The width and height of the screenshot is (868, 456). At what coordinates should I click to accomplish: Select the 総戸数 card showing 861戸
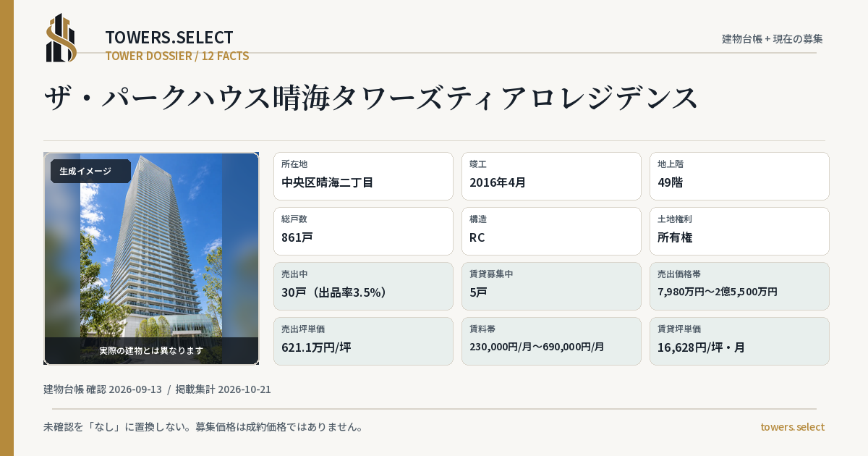(363, 231)
